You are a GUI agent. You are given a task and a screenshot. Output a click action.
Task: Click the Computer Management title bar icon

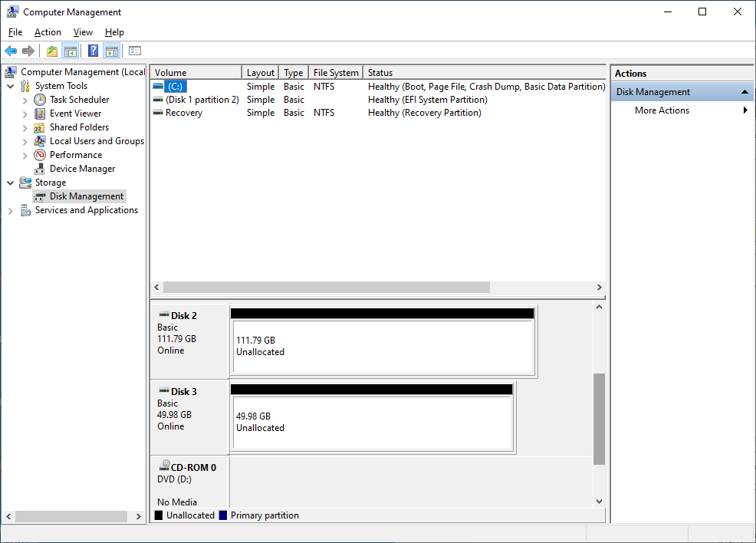tap(12, 12)
